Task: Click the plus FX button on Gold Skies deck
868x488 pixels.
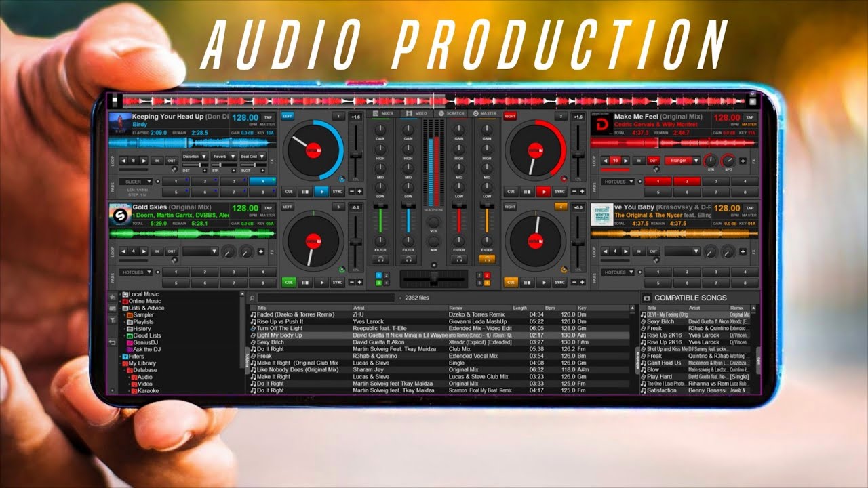Action: (x=261, y=251)
